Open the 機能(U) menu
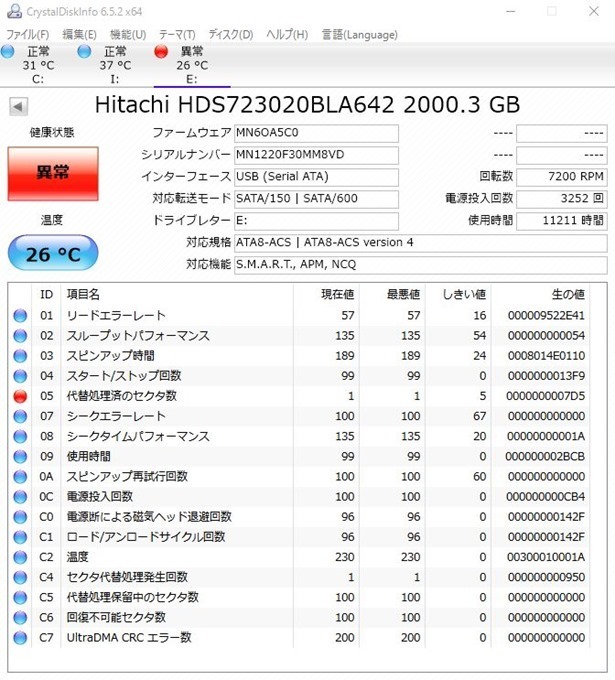 (128, 34)
